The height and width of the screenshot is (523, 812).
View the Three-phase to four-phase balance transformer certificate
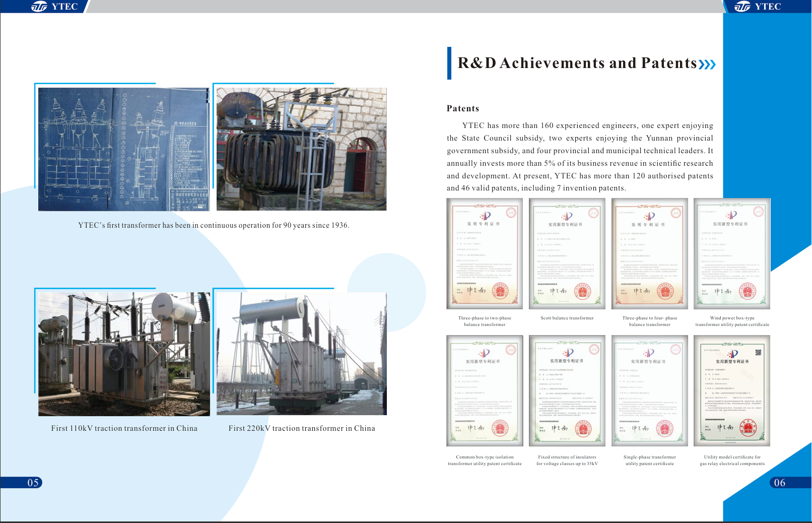click(650, 253)
